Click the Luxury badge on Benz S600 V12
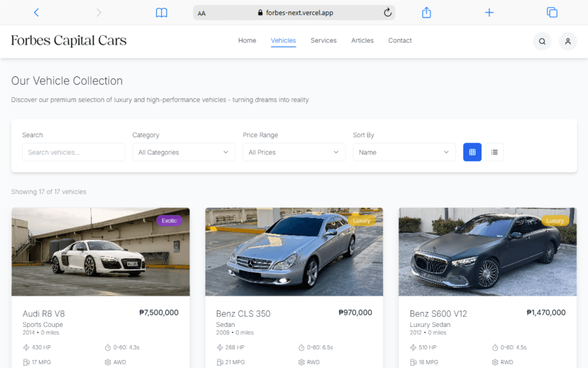The width and height of the screenshot is (588, 368). click(x=555, y=220)
